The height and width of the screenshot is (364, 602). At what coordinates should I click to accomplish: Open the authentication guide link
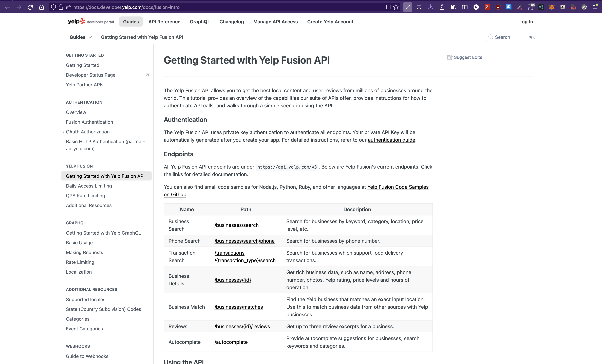tap(391, 140)
